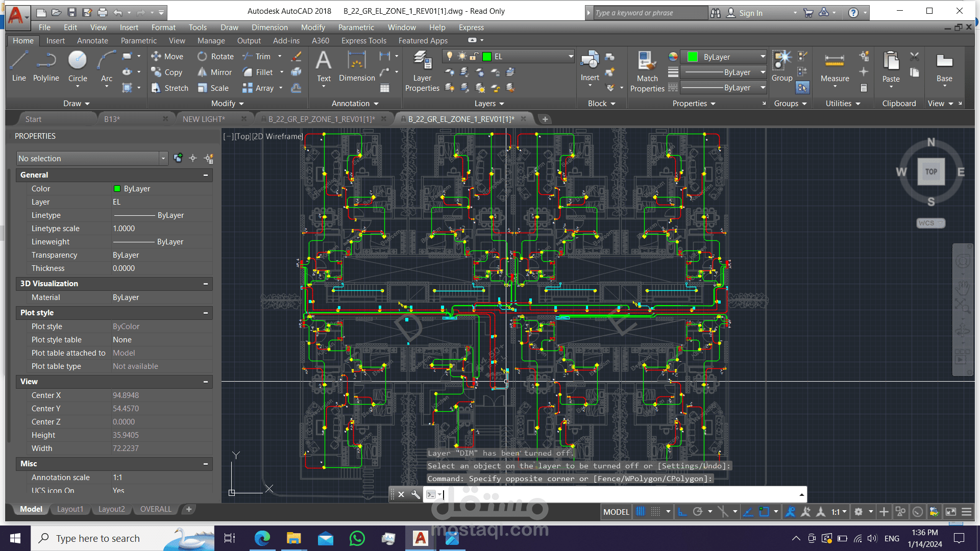Toggle grid display in status bar

pos(641,512)
